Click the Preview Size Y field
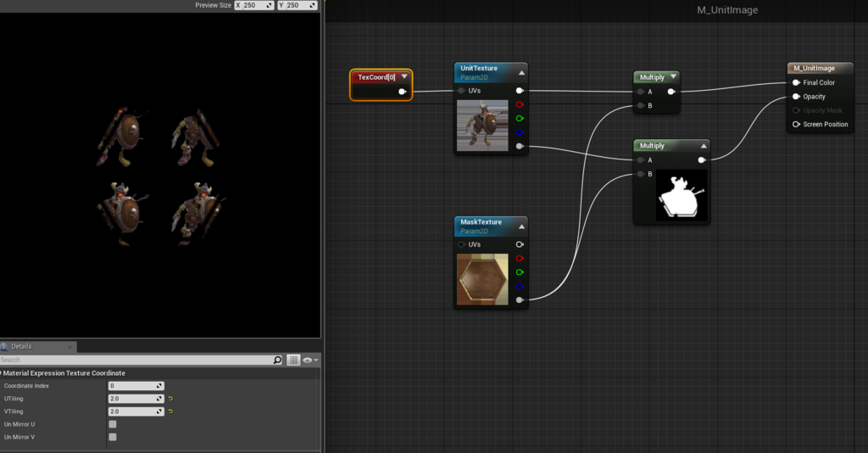Viewport: 868px width, 453px height. [298, 5]
